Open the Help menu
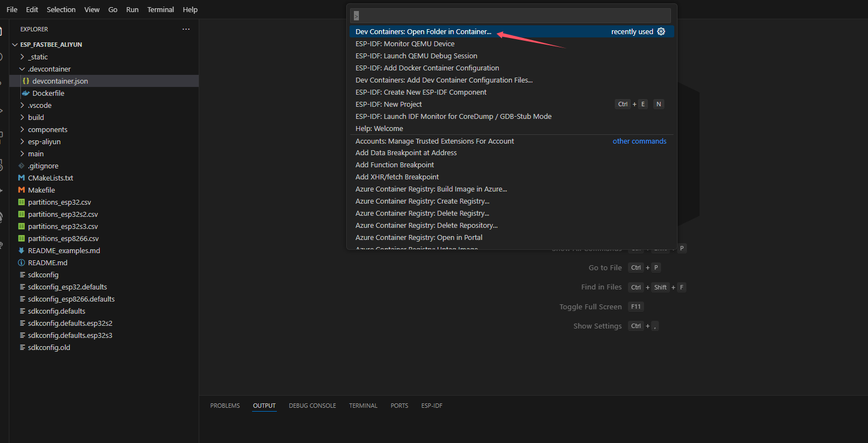 190,9
